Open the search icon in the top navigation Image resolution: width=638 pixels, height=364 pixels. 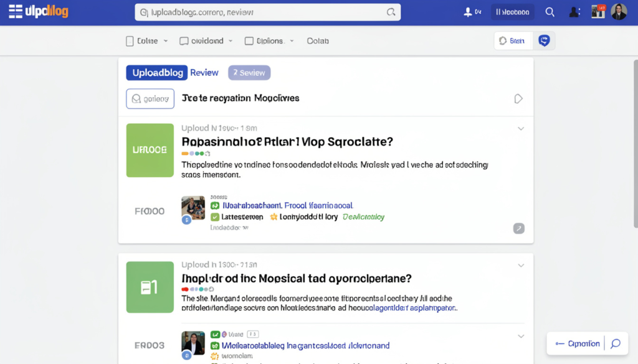tap(550, 11)
